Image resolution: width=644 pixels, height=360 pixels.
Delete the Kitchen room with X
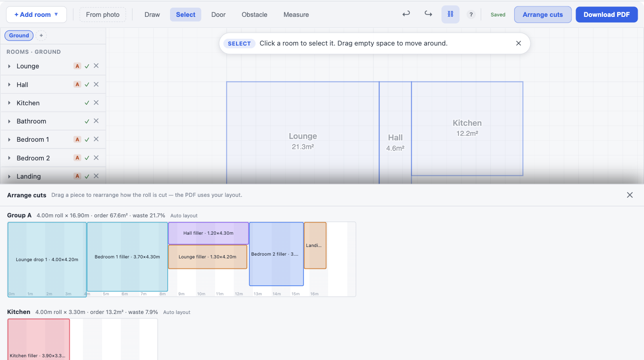click(x=96, y=103)
